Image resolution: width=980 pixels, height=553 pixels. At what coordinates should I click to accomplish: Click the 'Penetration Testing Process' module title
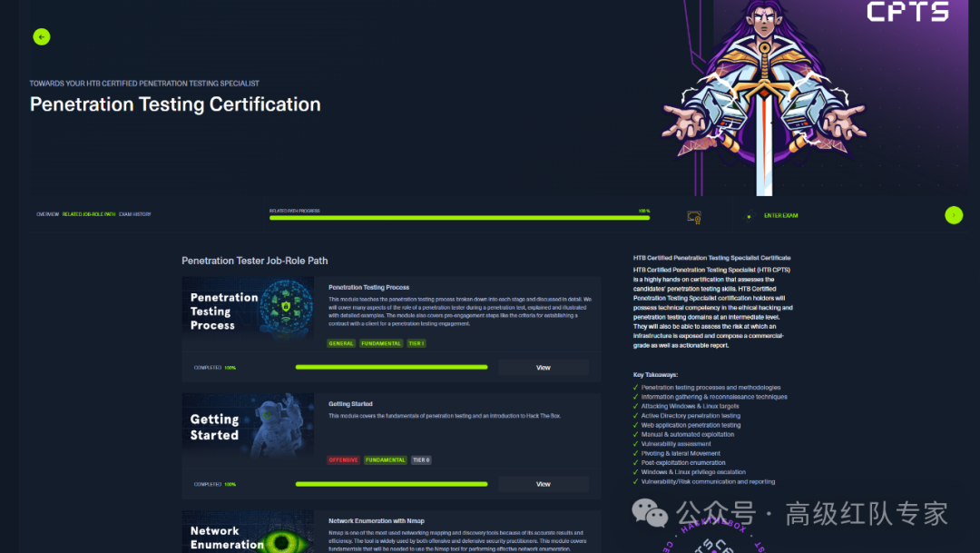tap(368, 288)
